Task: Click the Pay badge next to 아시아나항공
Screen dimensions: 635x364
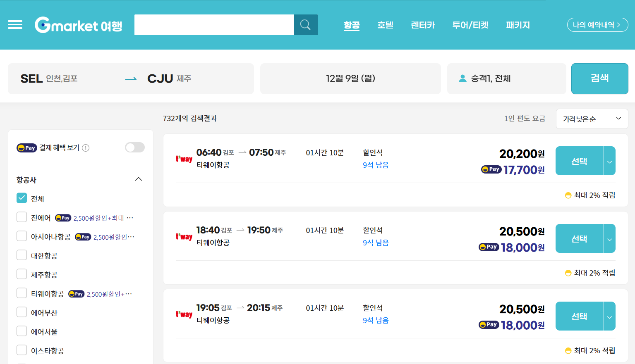Action: point(83,237)
